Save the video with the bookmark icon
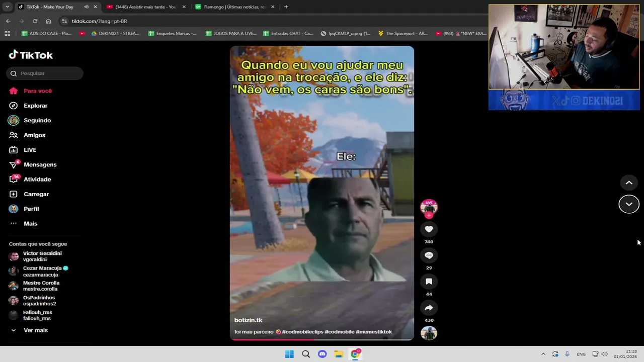 [x=429, y=282]
